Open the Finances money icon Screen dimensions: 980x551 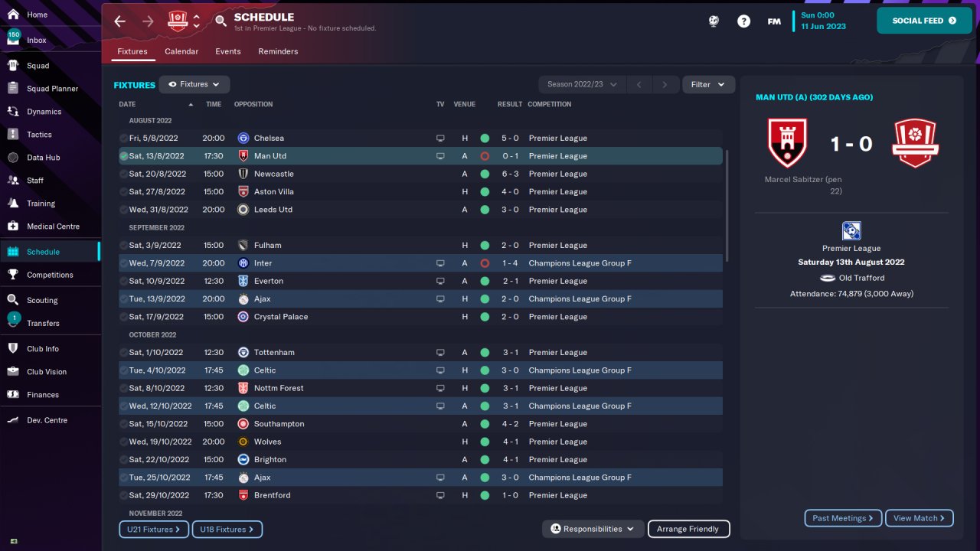coord(13,395)
